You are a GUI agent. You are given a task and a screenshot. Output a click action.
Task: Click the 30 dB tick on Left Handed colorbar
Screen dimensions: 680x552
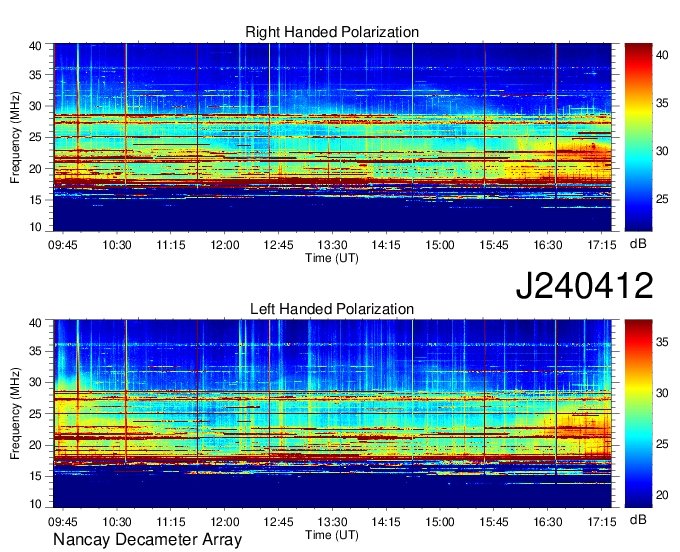(x=662, y=393)
